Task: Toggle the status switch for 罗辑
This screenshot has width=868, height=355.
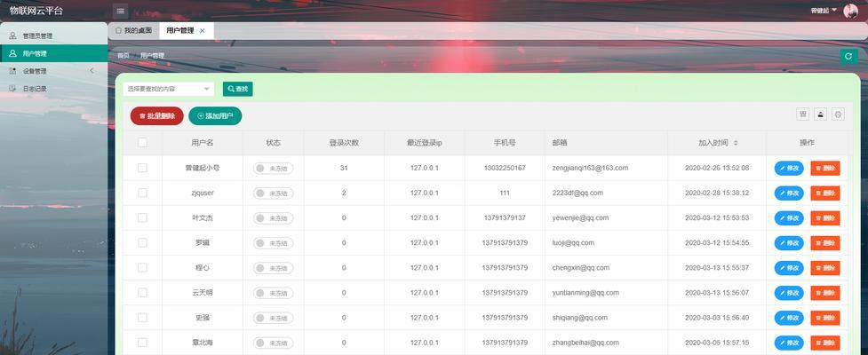Action: (x=274, y=243)
